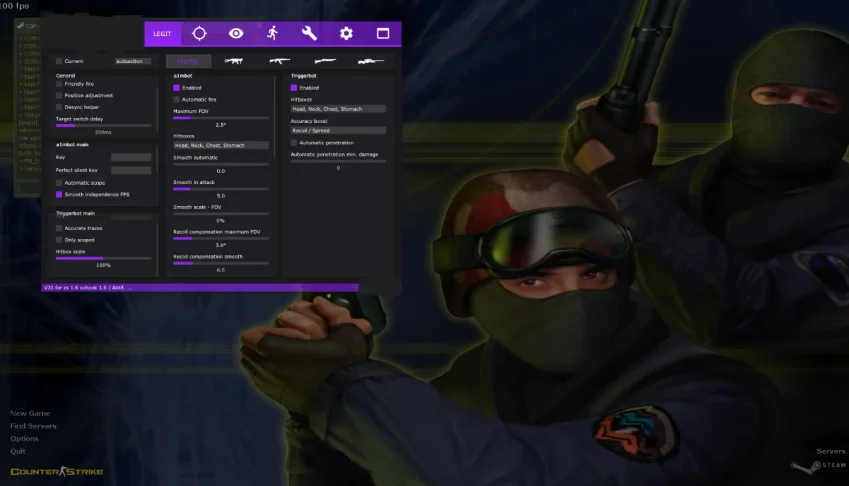Viewport: 849px width, 486px height.
Task: Open the window-shaped icon tab
Action: 383,34
